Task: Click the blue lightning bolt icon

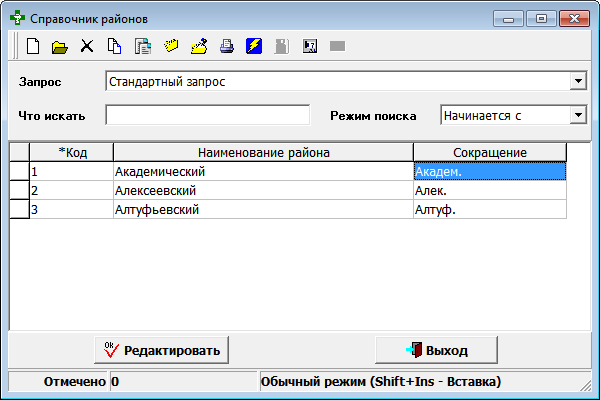Action: (254, 46)
